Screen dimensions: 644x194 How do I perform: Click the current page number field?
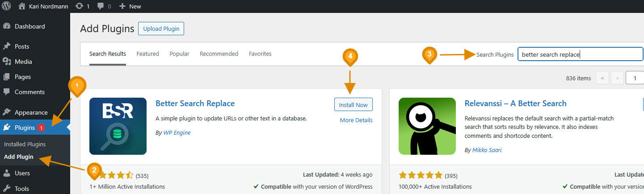[x=635, y=78]
